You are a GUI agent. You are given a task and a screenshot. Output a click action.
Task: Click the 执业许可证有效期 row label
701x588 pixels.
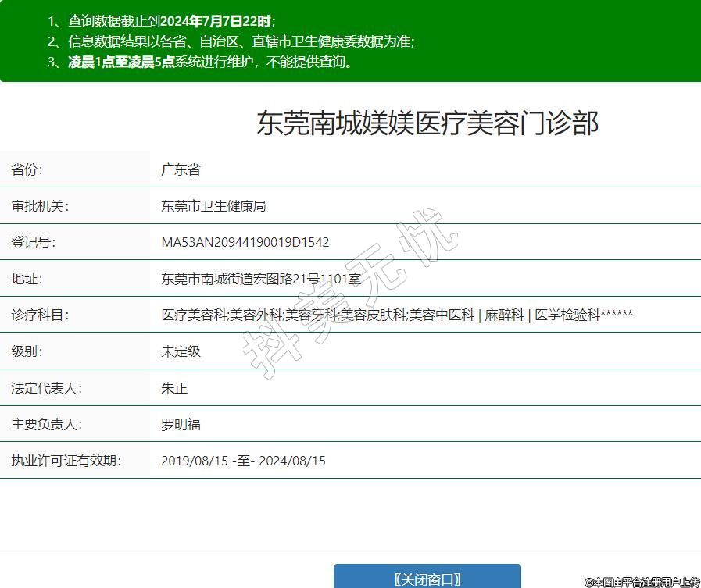[x=66, y=461]
